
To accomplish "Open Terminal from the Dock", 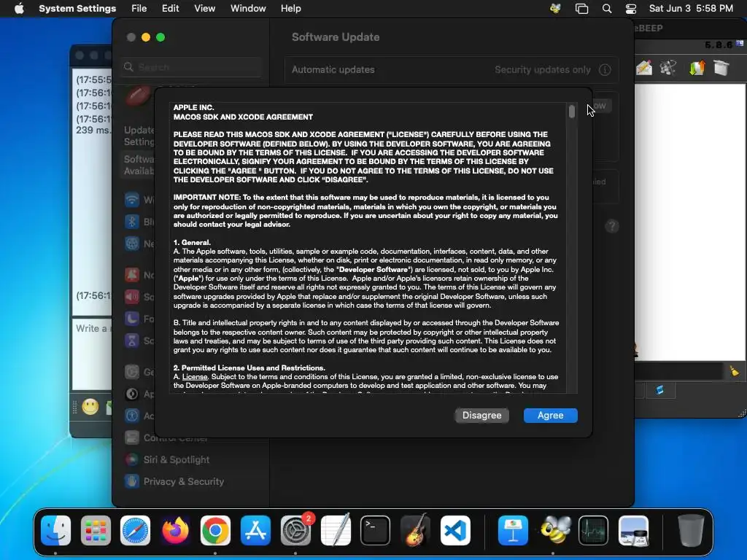I will pyautogui.click(x=376, y=530).
